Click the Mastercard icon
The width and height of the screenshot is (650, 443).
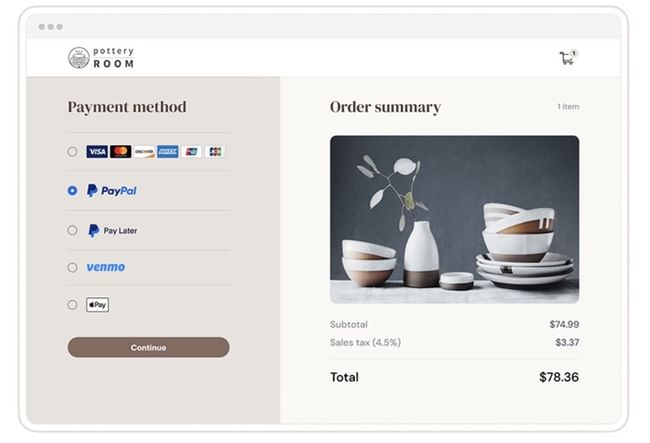121,152
